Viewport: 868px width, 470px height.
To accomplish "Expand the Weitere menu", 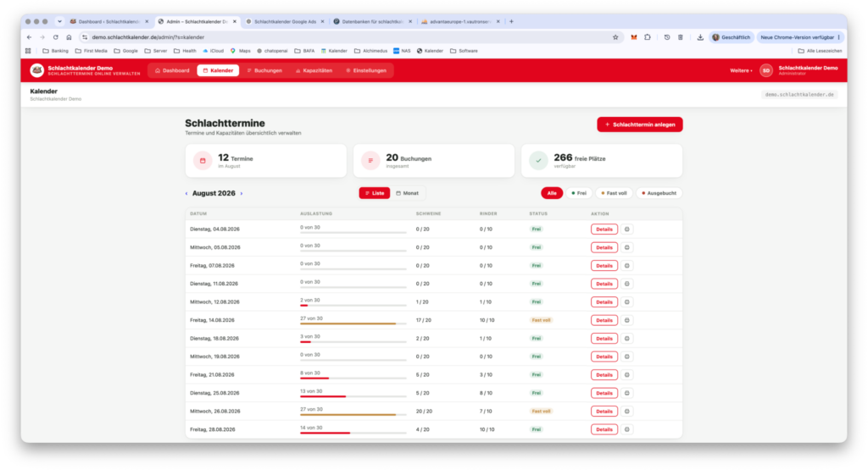I will tap(741, 71).
